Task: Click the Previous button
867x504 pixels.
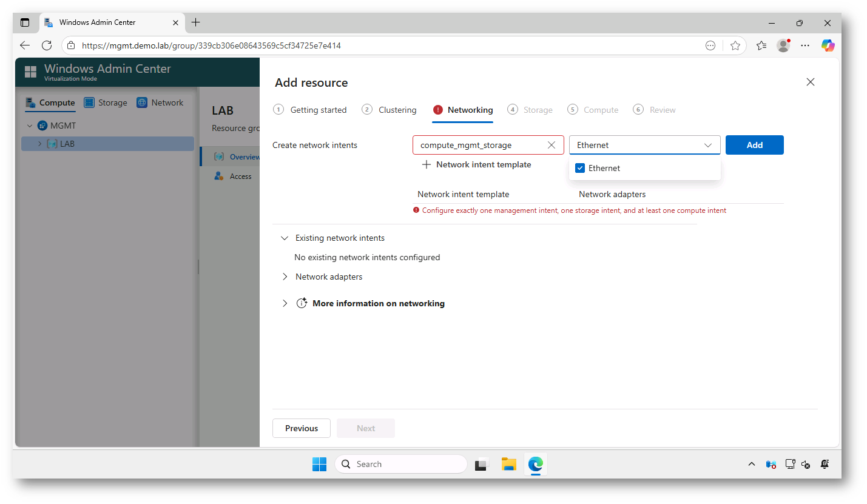Action: [301, 428]
